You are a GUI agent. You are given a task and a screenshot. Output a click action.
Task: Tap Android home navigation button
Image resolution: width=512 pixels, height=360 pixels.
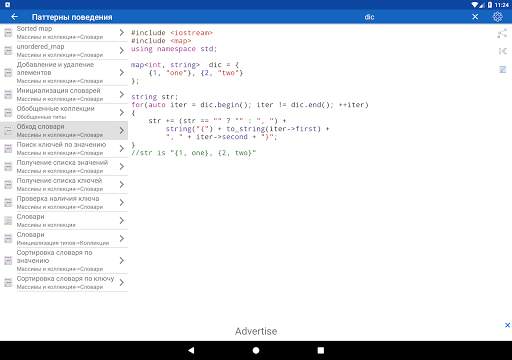coord(256,350)
